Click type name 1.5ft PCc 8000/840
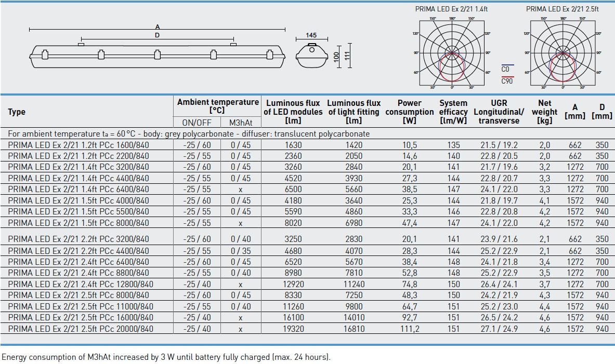The height and width of the screenshot is (364, 615). [78, 223]
